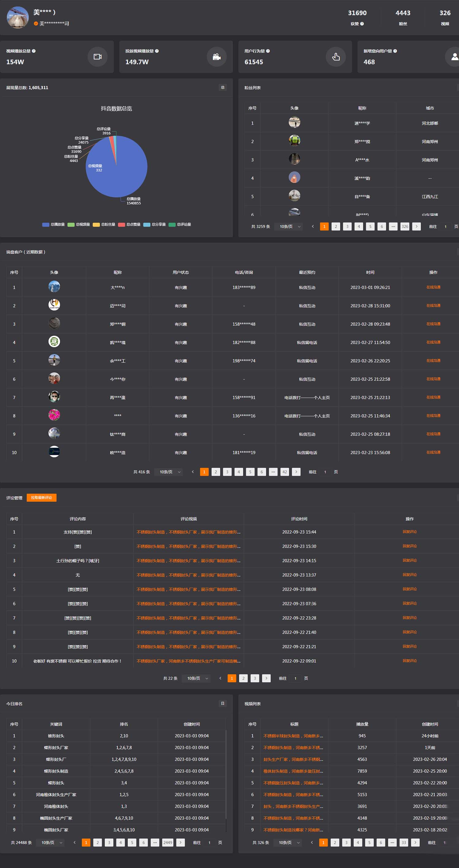Click the help icon next to 获赞
Image resolution: width=459 pixels, height=868 pixels.
click(x=362, y=24)
